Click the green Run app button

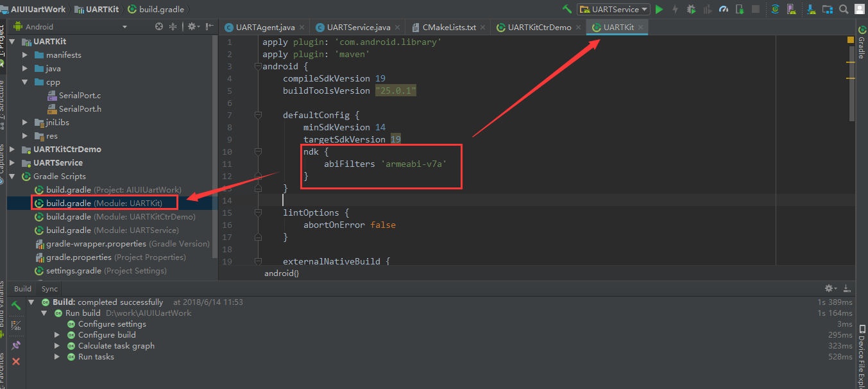coord(659,10)
